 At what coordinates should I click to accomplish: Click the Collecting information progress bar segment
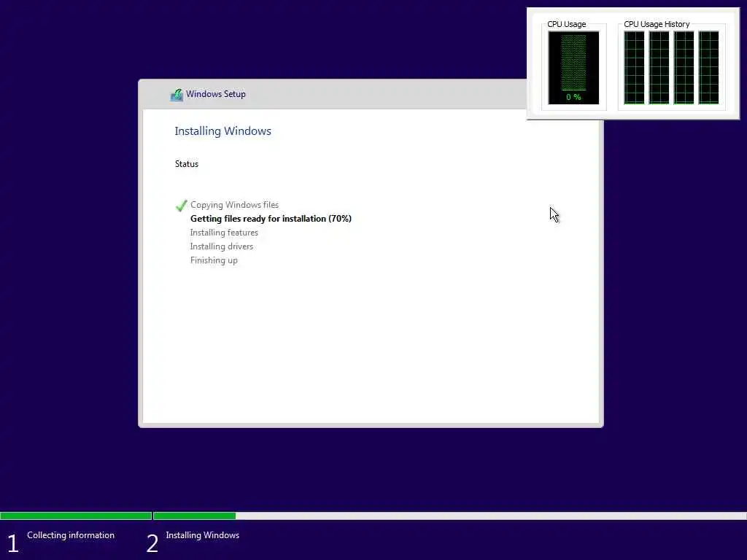pyautogui.click(x=76, y=516)
